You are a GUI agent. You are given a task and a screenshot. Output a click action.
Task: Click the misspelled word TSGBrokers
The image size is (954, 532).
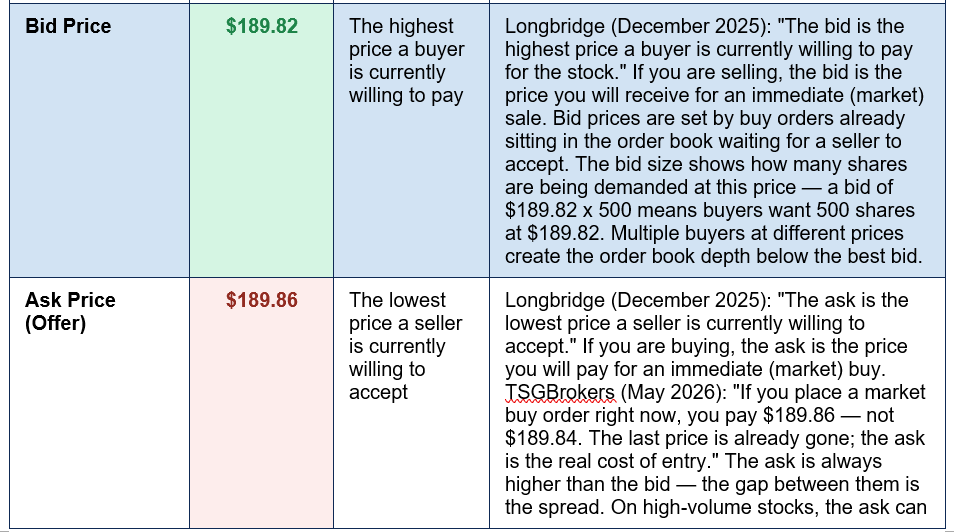[x=560, y=392]
